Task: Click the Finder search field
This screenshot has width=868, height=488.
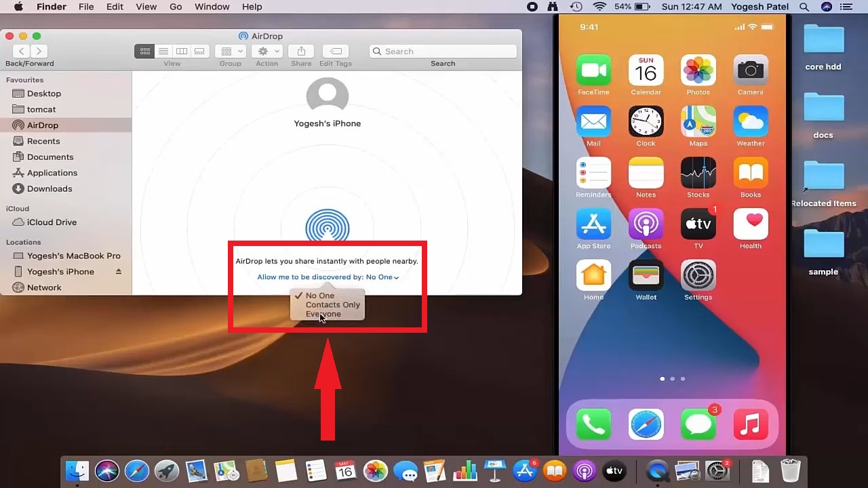Action: 443,52
